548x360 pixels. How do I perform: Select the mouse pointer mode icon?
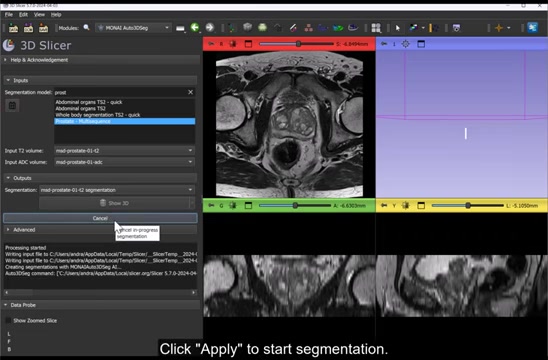[397, 28]
